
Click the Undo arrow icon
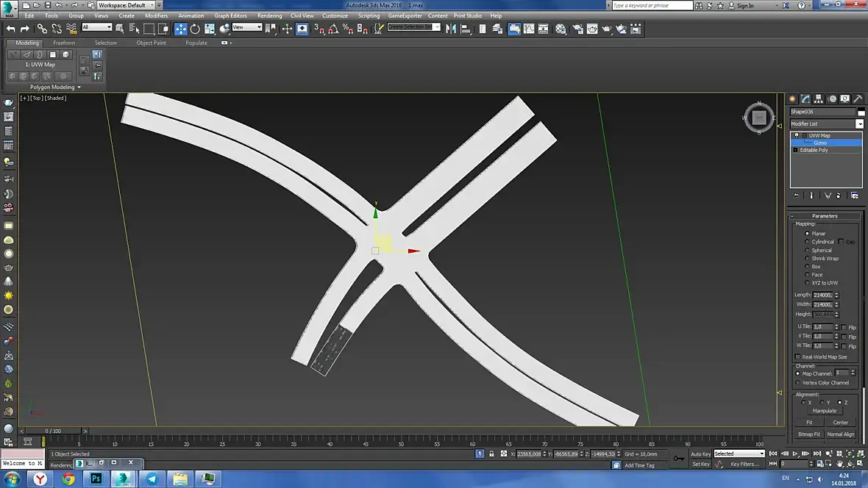tap(11, 29)
